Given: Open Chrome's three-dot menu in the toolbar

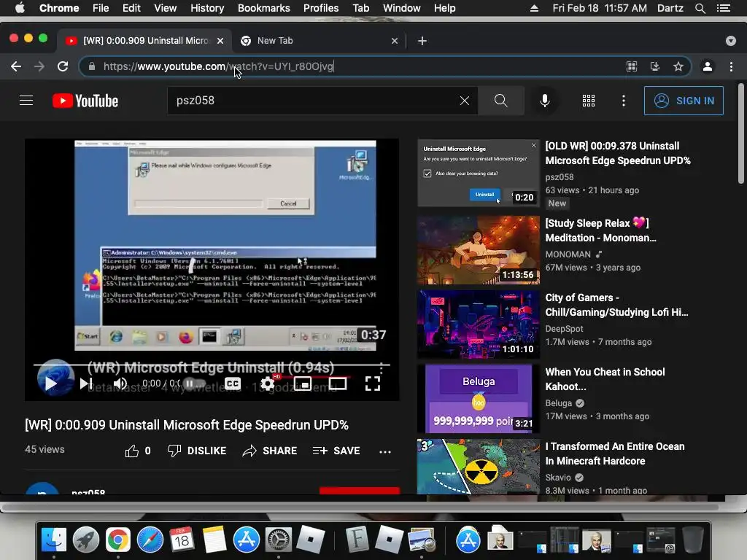Looking at the screenshot, I should click(731, 66).
